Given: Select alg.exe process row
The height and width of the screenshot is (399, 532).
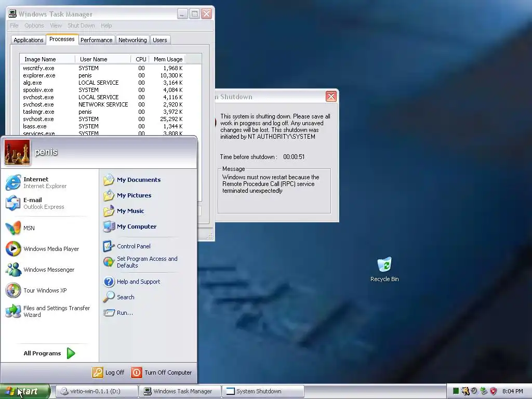Looking at the screenshot, I should click(103, 83).
